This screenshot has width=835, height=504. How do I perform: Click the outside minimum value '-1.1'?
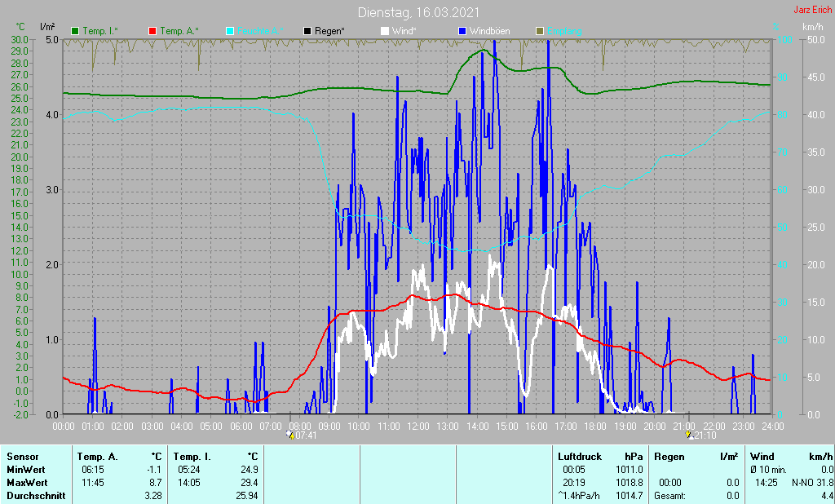(152, 470)
